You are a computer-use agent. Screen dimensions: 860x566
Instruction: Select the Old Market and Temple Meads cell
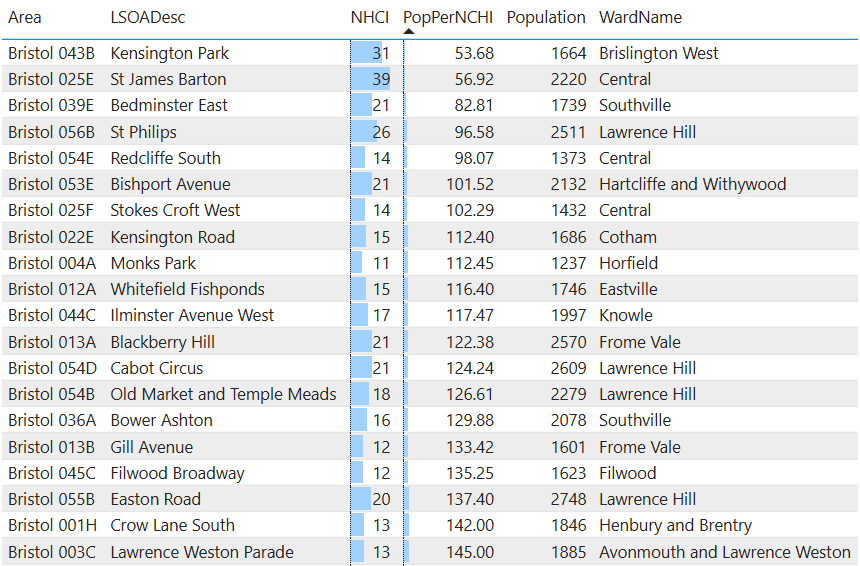click(223, 394)
